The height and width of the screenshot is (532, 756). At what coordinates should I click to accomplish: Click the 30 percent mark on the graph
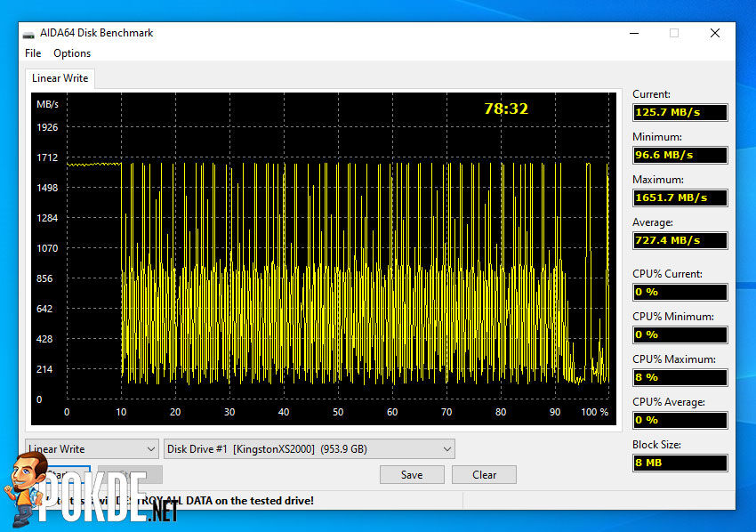tap(229, 412)
